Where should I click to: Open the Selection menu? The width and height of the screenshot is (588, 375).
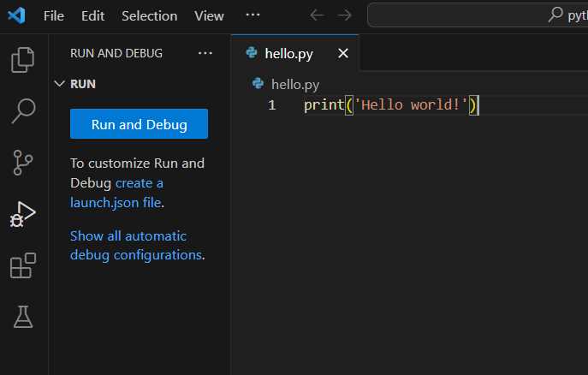(x=149, y=15)
